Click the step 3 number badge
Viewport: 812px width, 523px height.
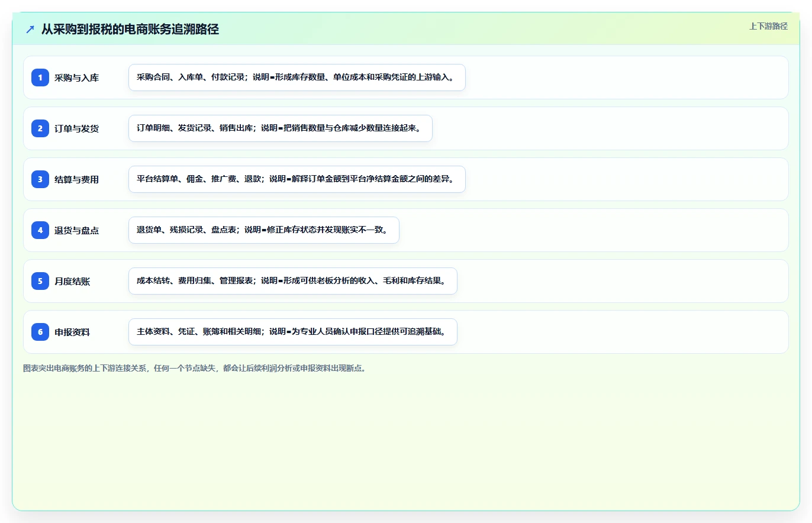[40, 179]
